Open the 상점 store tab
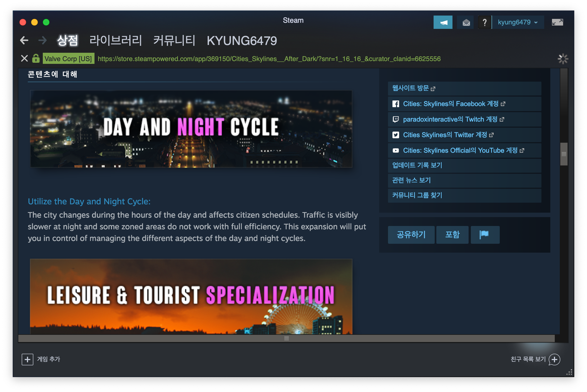 [68, 41]
